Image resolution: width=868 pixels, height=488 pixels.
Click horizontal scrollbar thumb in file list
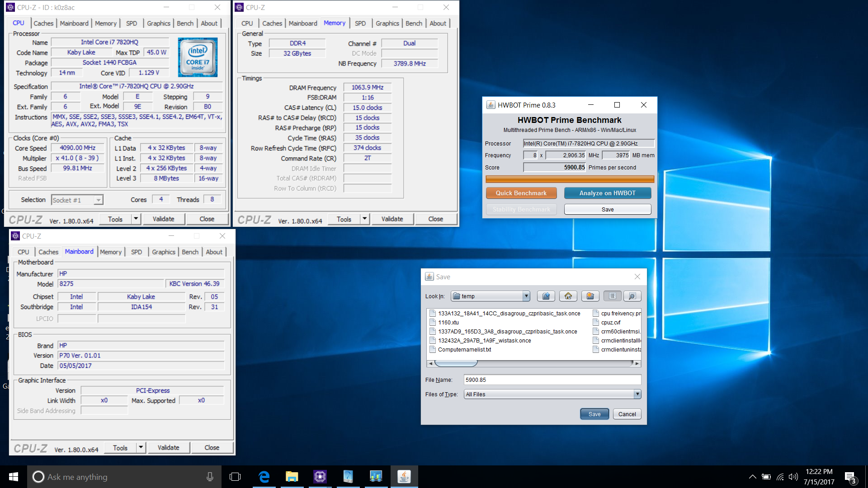[456, 363]
